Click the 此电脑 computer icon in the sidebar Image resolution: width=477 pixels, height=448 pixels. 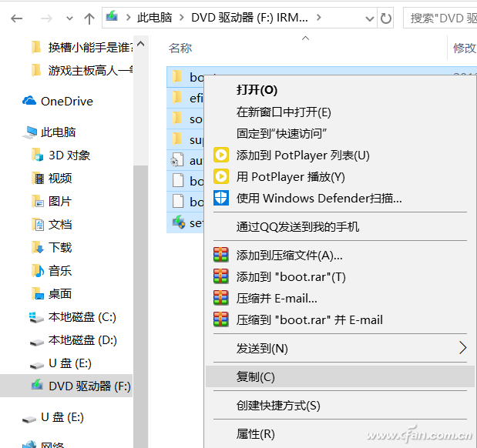click(30, 132)
